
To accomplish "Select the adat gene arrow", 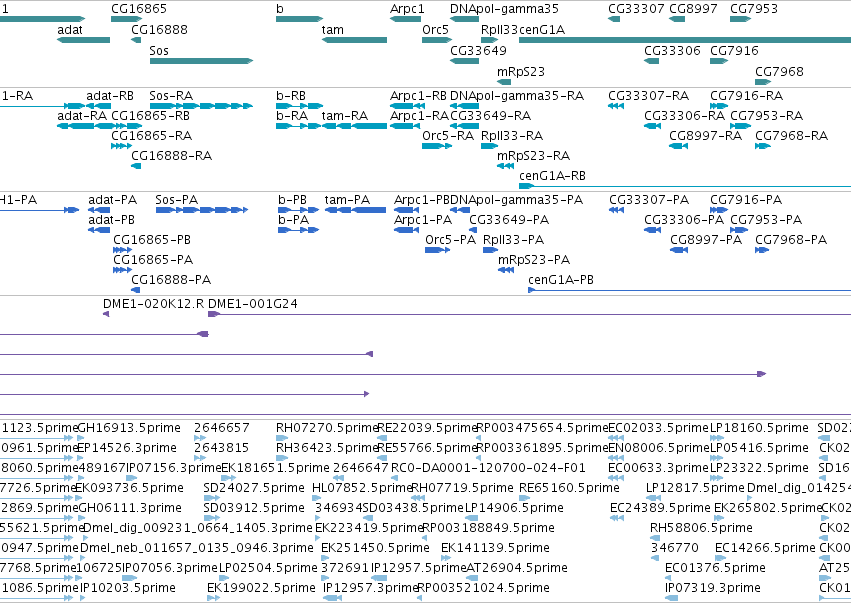I will [84, 40].
